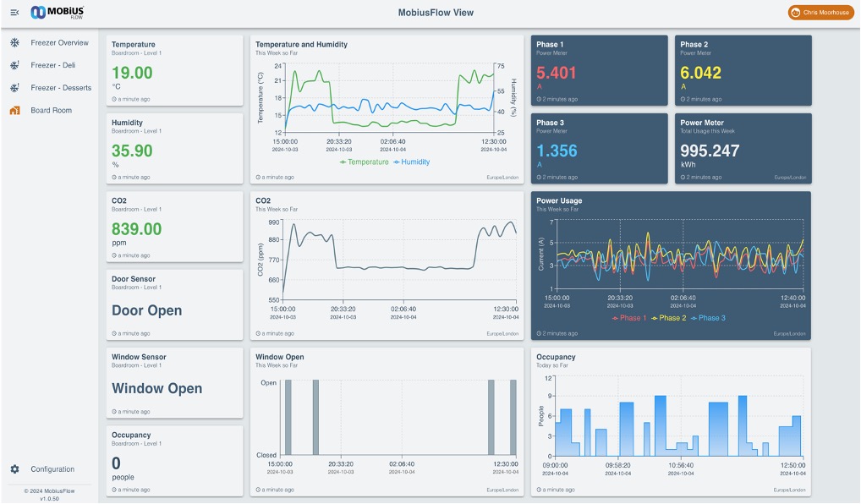Click the Freezer Overview snowflake icon
Image resolution: width=861 pixels, height=504 pixels.
coord(14,42)
